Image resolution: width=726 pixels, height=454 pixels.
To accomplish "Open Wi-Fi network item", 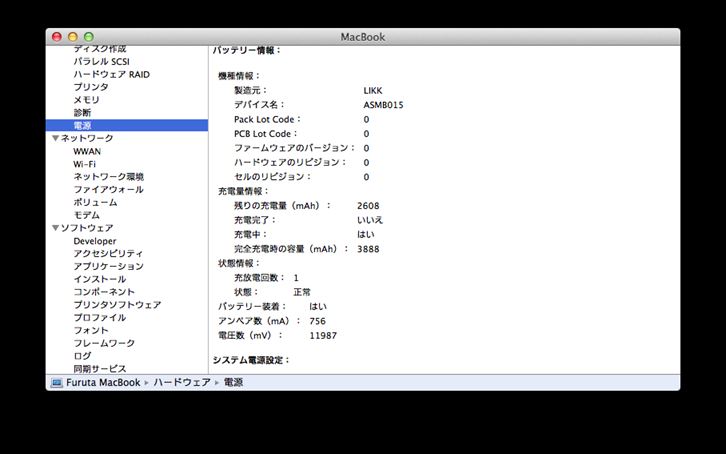I will coord(85,164).
